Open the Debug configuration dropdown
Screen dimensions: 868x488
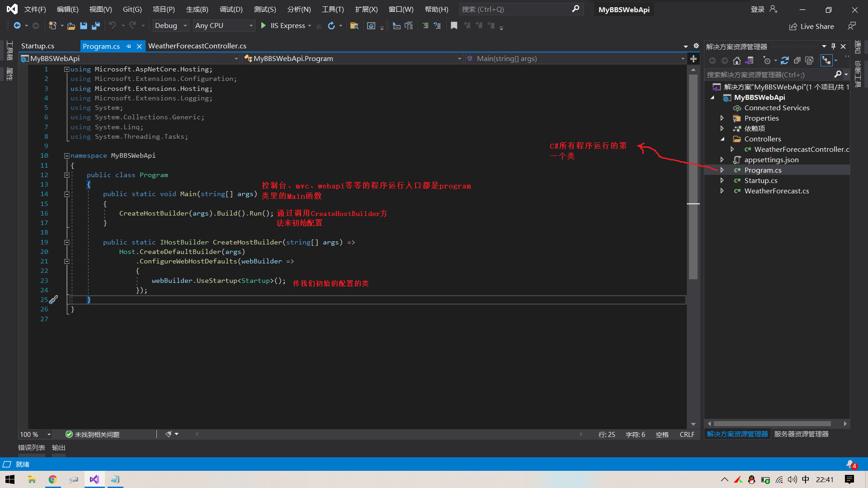click(x=170, y=26)
